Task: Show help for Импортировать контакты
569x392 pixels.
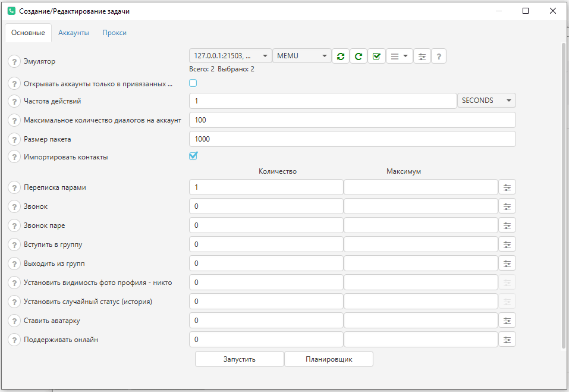Action: [14, 157]
